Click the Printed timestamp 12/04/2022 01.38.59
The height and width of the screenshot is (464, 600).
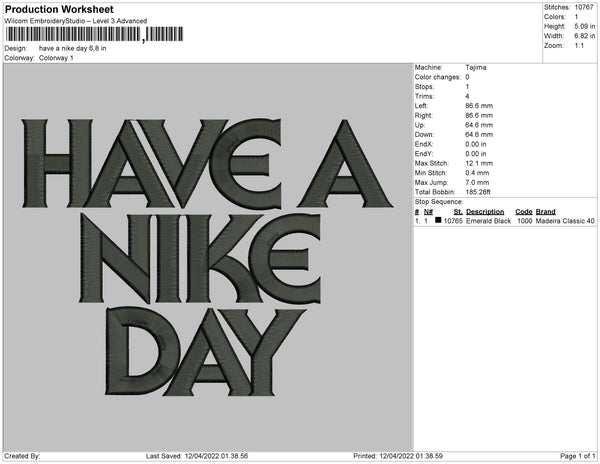coord(411,456)
